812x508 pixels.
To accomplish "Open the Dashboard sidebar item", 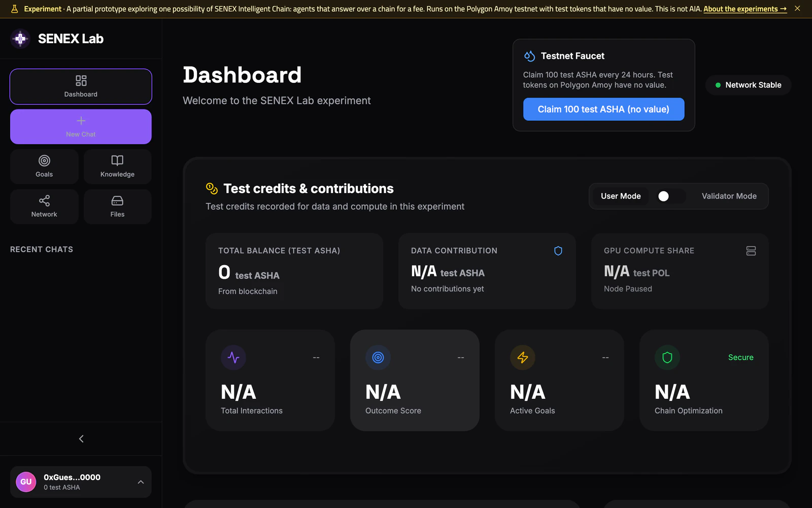I will click(81, 86).
